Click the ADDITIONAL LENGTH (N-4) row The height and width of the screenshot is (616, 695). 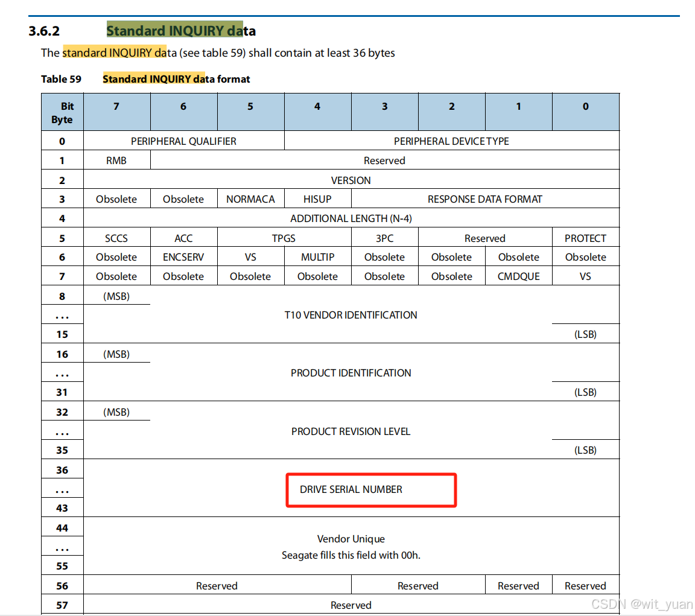click(x=351, y=218)
